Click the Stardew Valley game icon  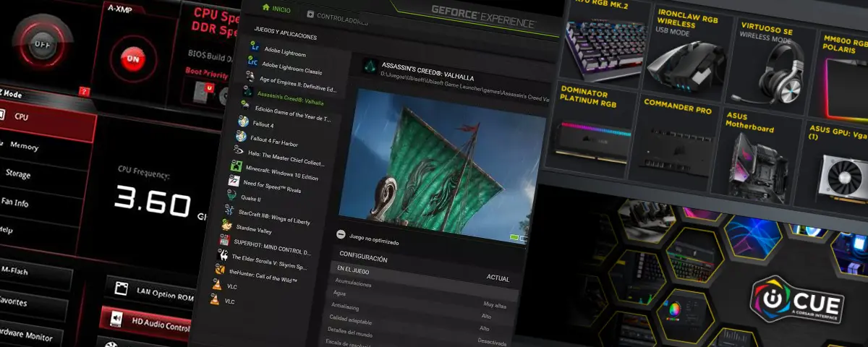point(228,226)
